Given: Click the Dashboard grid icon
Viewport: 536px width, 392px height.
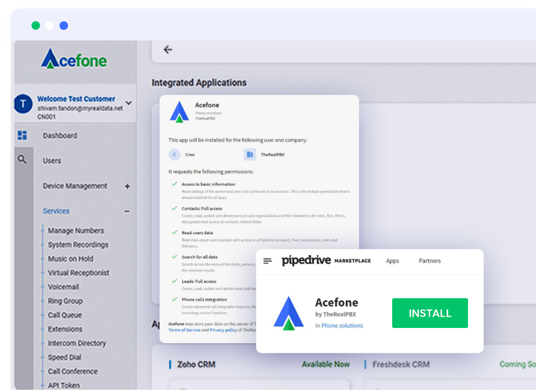Looking at the screenshot, I should (x=22, y=135).
